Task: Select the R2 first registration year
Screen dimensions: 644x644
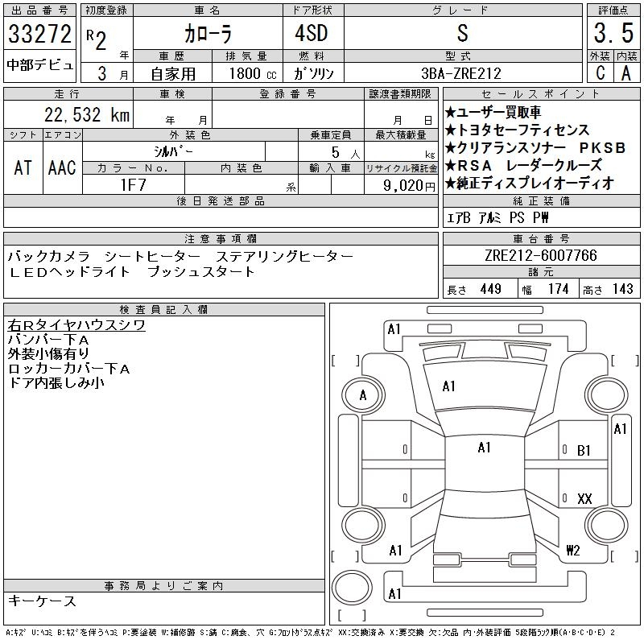Action: tap(97, 39)
